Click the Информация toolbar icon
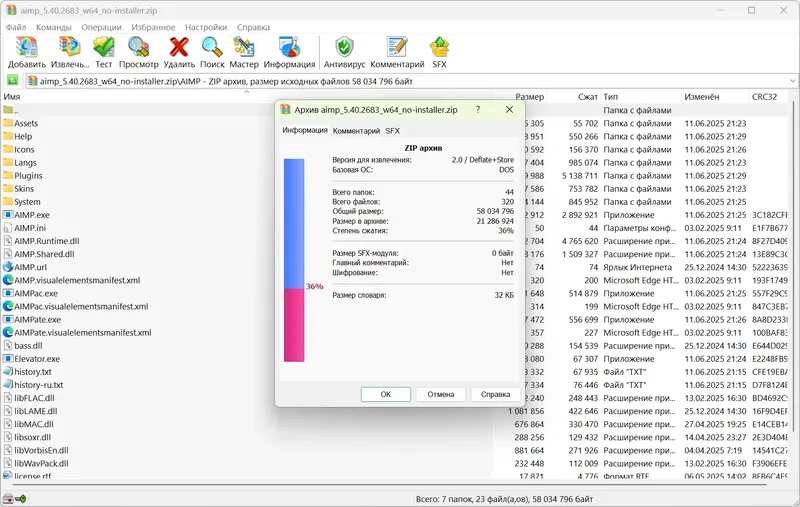The width and height of the screenshot is (800, 507). [x=289, y=47]
